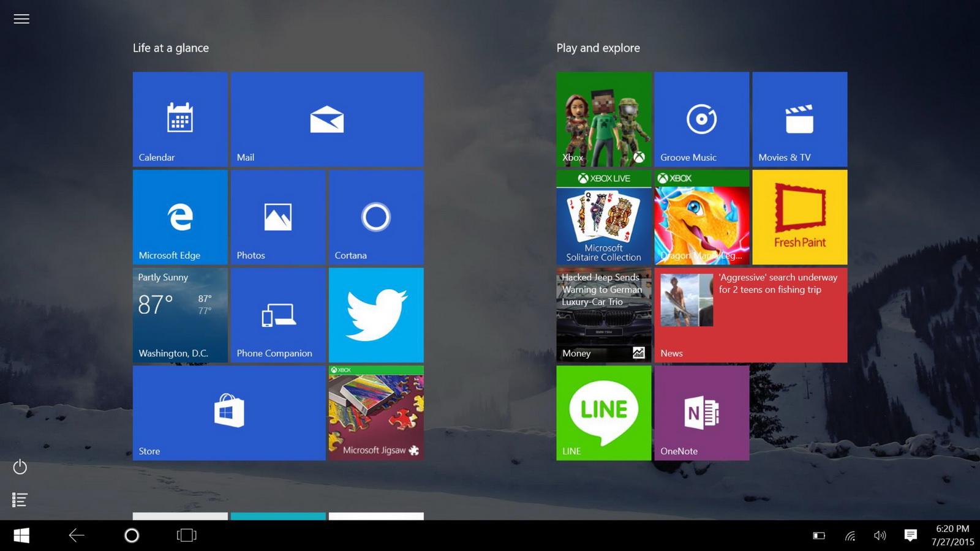
Task: Open the Washington, D.C. weather tile
Action: pos(180,315)
